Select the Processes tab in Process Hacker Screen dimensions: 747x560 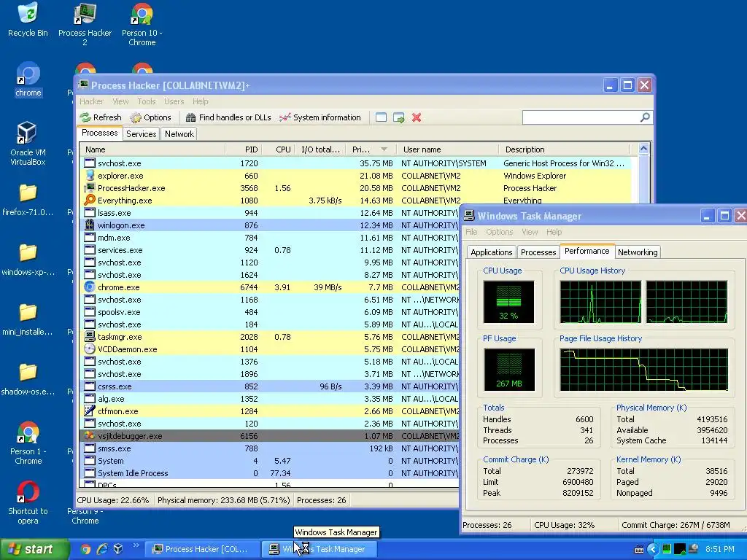[99, 133]
